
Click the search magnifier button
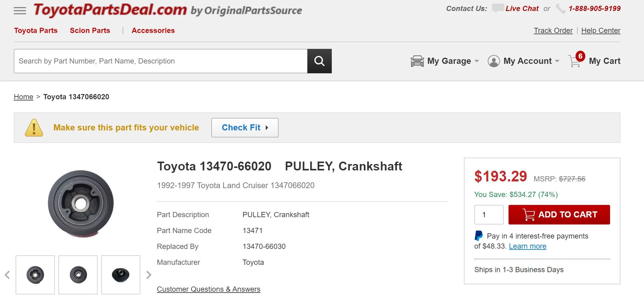pos(319,61)
